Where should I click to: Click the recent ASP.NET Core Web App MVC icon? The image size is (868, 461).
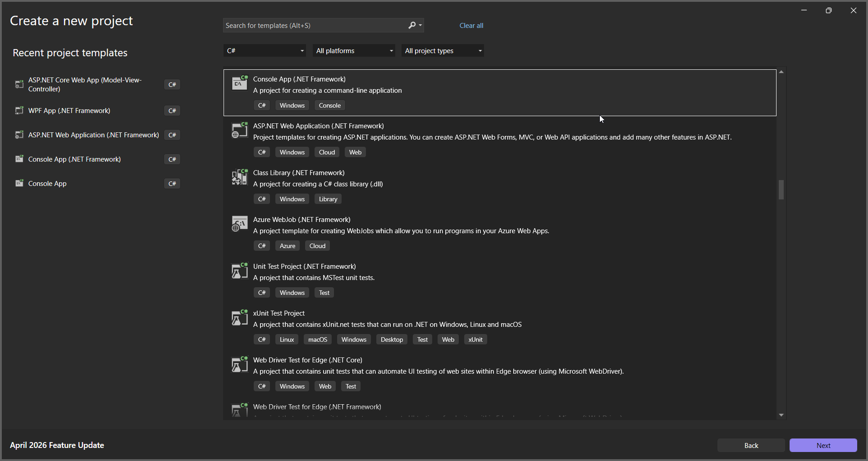19,84
